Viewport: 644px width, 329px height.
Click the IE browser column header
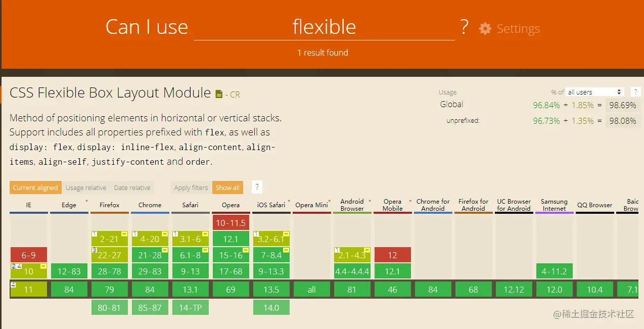pos(29,205)
